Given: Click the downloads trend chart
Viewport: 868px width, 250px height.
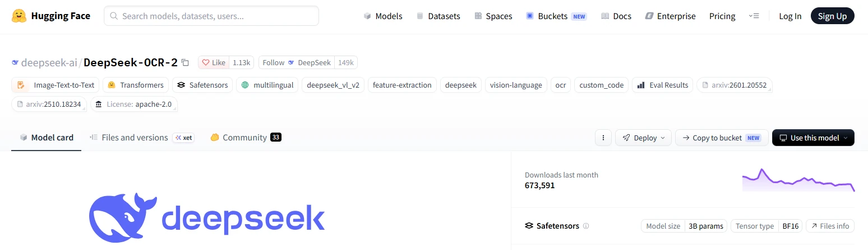Looking at the screenshot, I should [x=798, y=180].
